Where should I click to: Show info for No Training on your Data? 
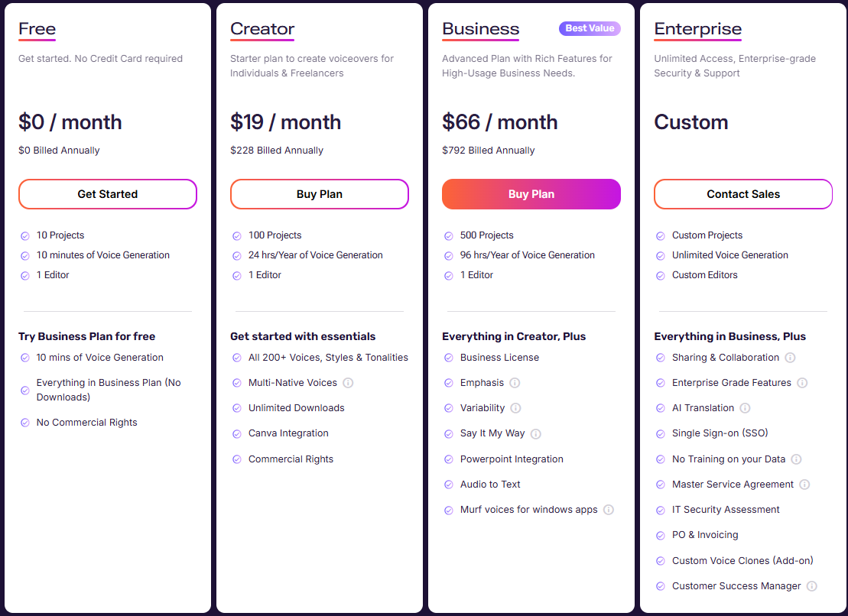tap(797, 459)
